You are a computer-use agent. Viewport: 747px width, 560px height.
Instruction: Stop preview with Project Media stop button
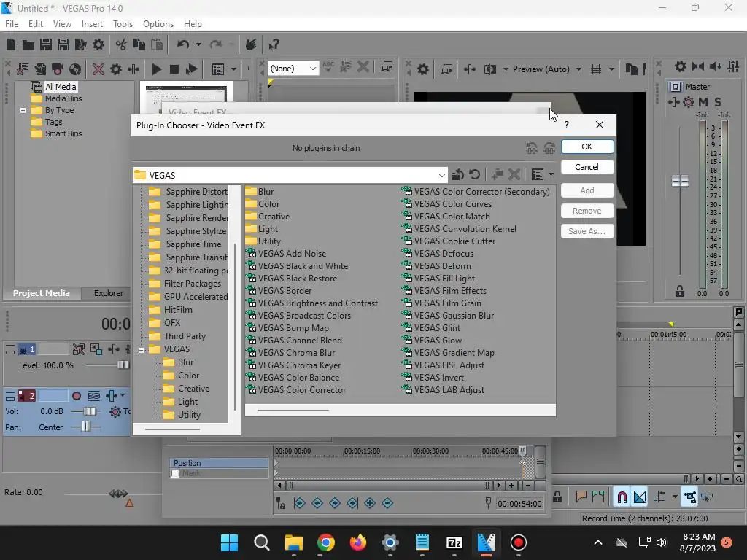pos(174,69)
